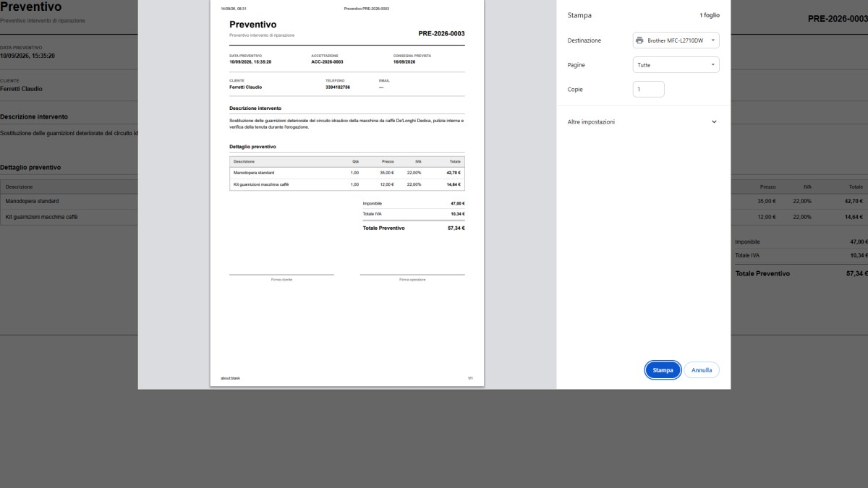
Task: Click '47,00 €' Imponibile value in background page
Action: 859,241
